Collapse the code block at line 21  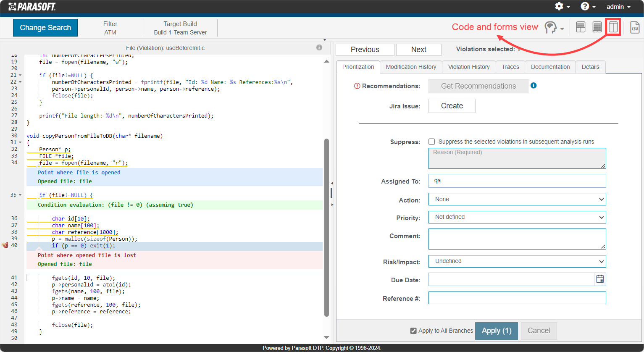(x=20, y=75)
